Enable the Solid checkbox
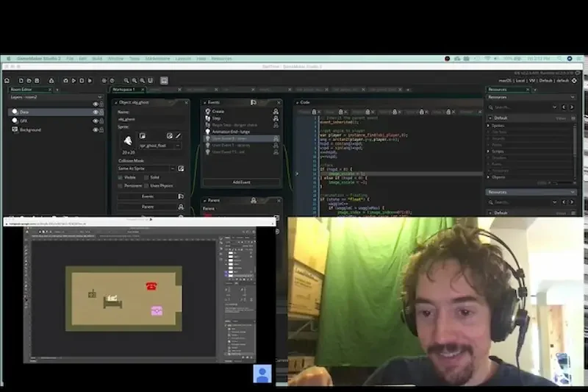Screen dimensions: 588x392 [x=146, y=177]
